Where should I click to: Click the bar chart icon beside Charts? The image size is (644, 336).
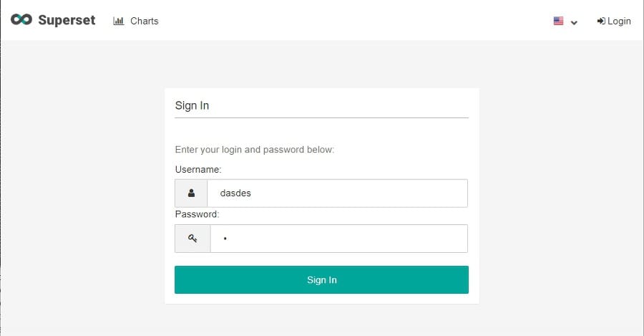point(119,21)
